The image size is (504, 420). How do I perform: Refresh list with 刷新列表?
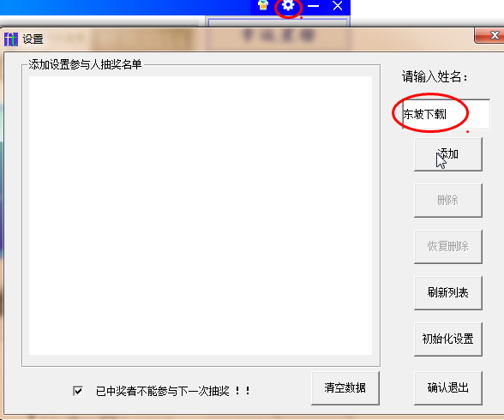448,293
